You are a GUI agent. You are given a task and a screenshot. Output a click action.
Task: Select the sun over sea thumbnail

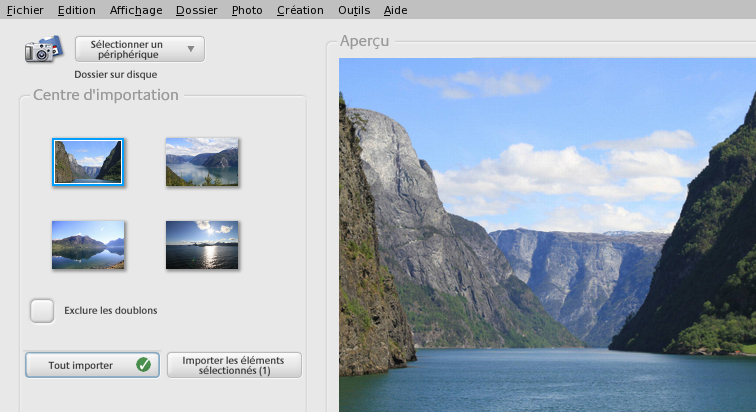202,245
